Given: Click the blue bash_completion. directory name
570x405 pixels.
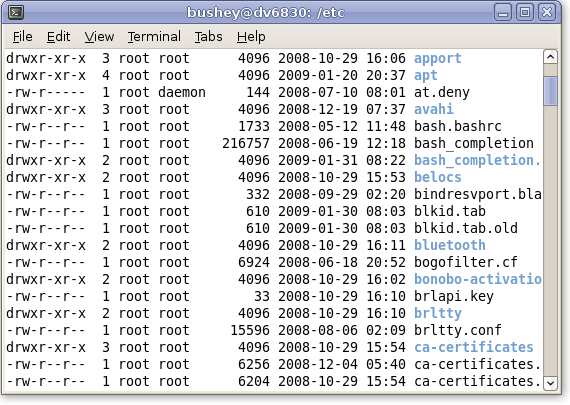Looking at the screenshot, I should pyautogui.click(x=477, y=160).
